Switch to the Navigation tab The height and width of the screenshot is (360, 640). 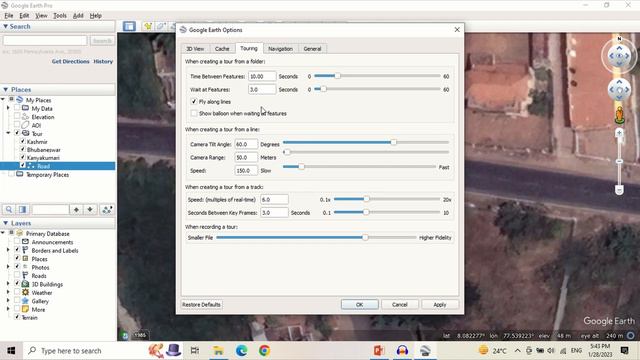point(280,49)
